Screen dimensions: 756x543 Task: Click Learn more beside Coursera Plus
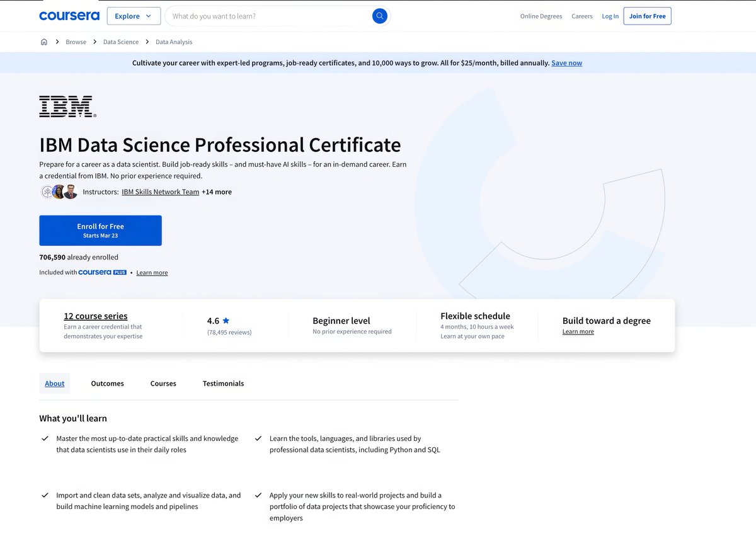pyautogui.click(x=152, y=273)
